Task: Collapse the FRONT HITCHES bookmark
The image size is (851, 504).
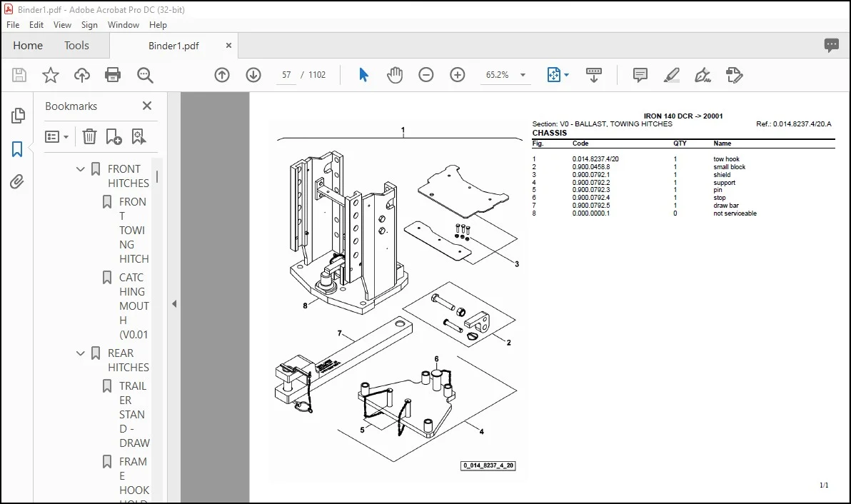Action: pos(81,169)
